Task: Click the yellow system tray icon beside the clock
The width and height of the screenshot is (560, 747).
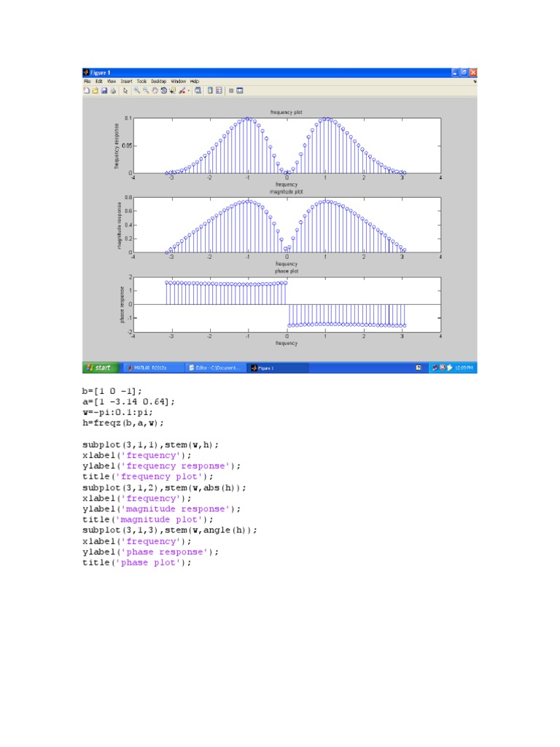Action: tap(449, 368)
